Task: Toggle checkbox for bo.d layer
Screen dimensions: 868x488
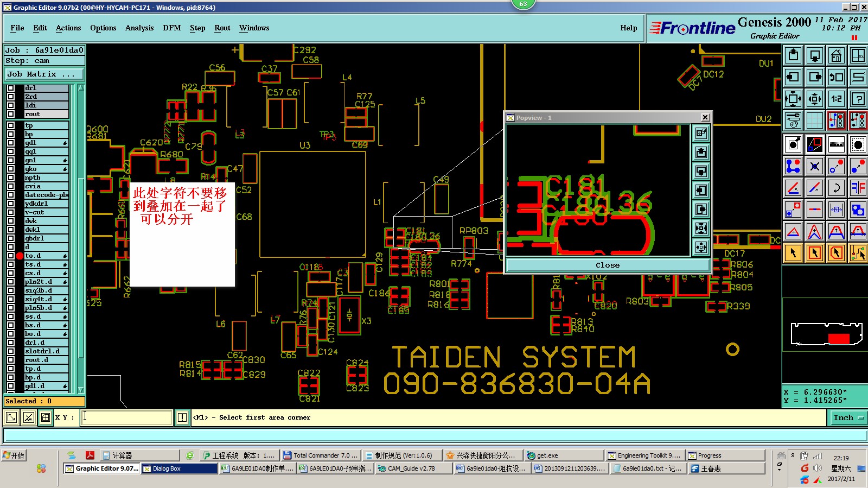Action: (11, 334)
